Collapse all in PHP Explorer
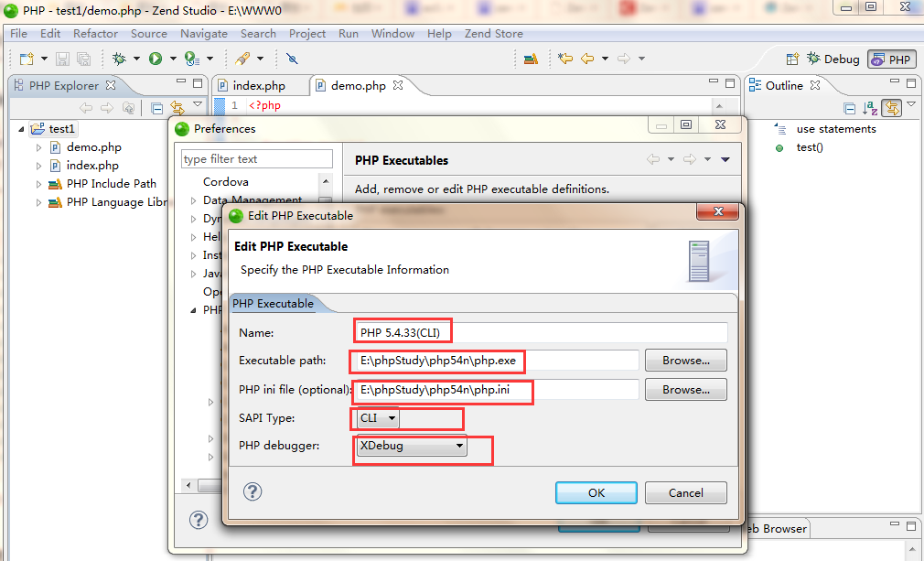The height and width of the screenshot is (561, 924). point(156,108)
